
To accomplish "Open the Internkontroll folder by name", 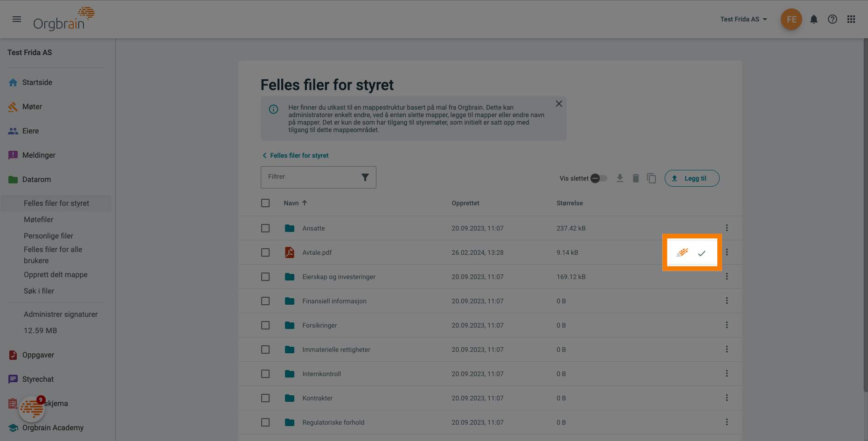I will coord(322,374).
